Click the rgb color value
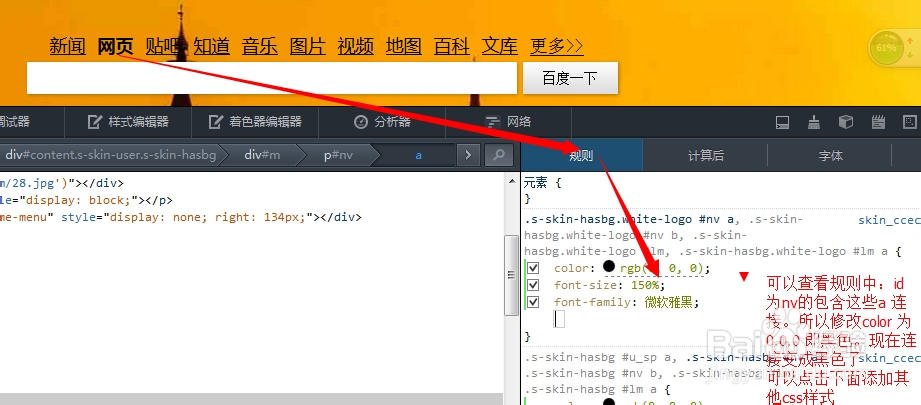The width and height of the screenshot is (921, 405). pyautogui.click(x=661, y=268)
